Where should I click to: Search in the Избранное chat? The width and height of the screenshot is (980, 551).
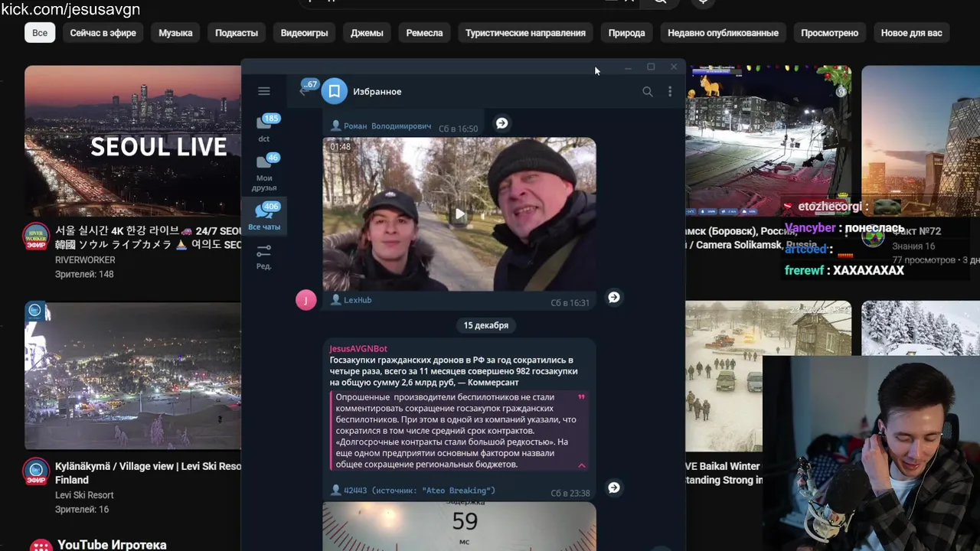pyautogui.click(x=648, y=92)
